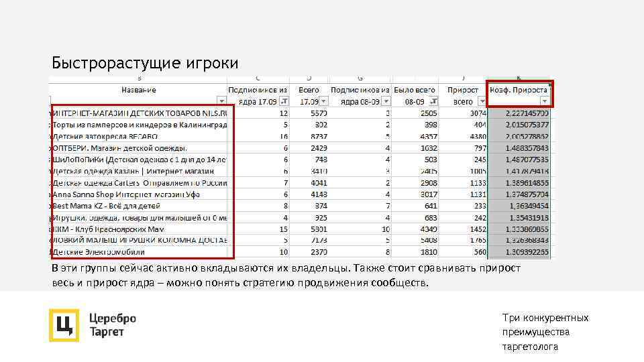Click growth value 3074 in NILS.RU row
The width and height of the screenshot is (644, 362).
click(478, 113)
